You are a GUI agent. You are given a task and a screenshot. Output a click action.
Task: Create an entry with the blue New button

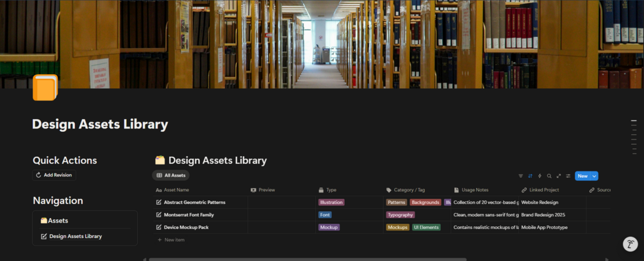point(582,176)
